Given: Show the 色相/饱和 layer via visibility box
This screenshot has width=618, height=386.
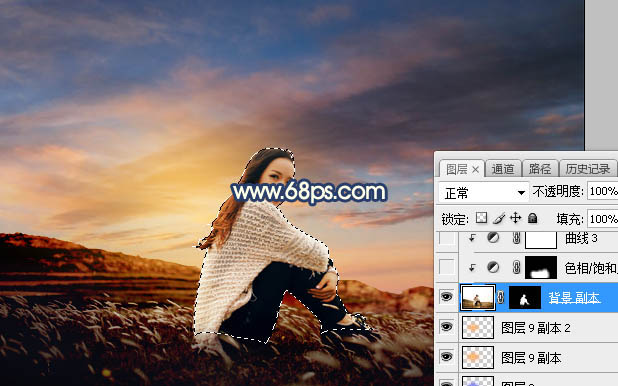Looking at the screenshot, I should point(447,267).
